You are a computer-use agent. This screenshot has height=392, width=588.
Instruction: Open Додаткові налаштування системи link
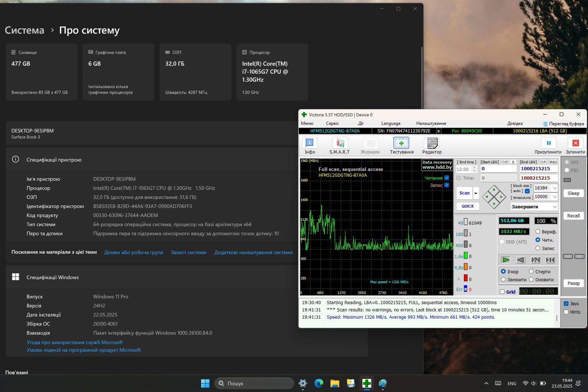coord(253,252)
